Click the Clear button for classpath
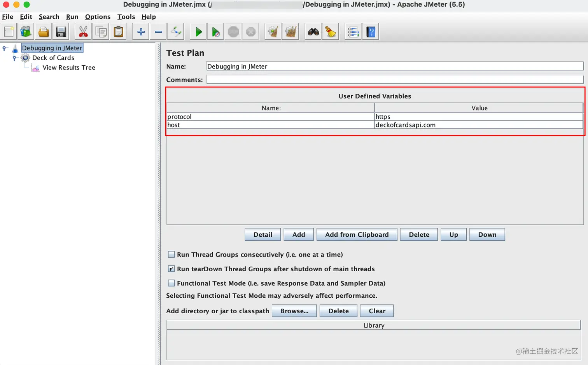 [377, 311]
